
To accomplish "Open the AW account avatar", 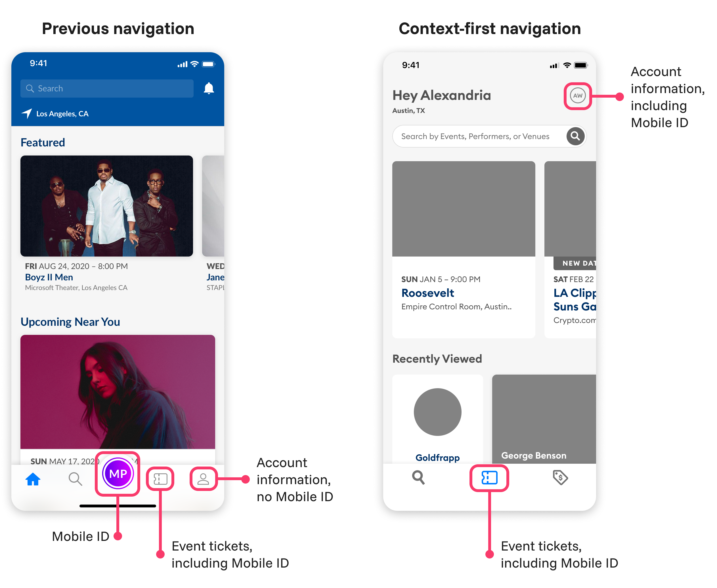I will point(577,96).
